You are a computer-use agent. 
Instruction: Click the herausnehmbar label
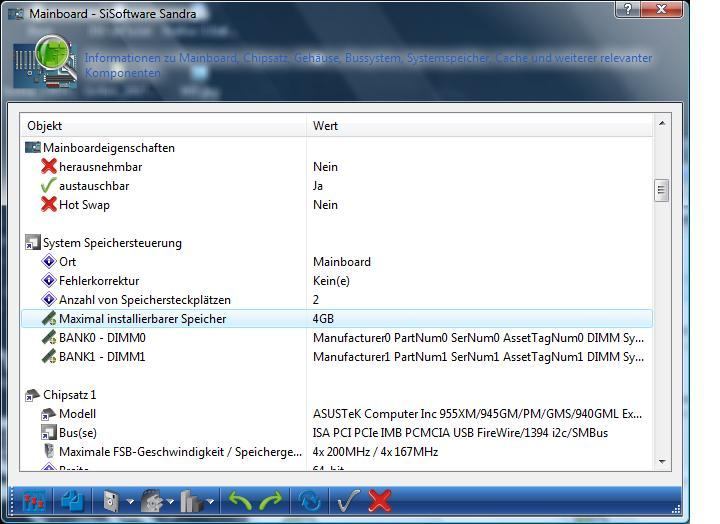101,167
